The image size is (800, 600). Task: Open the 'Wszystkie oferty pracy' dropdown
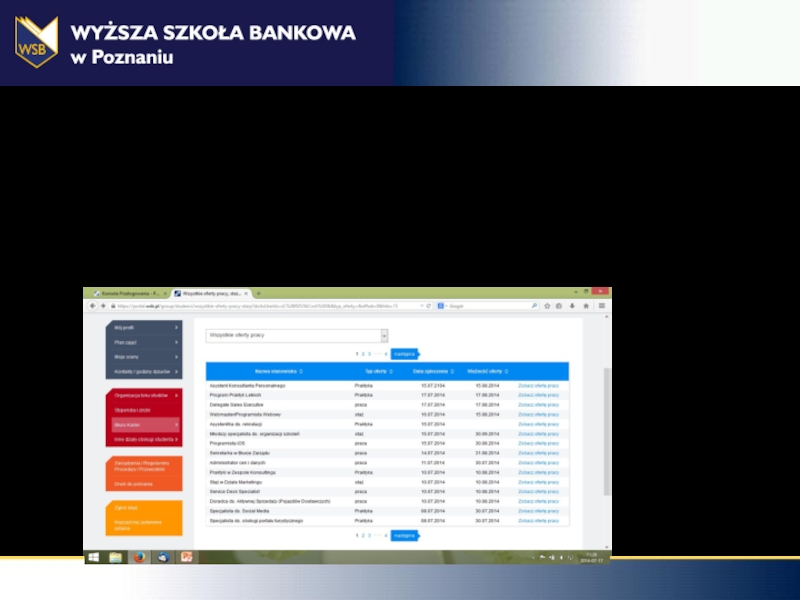[297, 335]
